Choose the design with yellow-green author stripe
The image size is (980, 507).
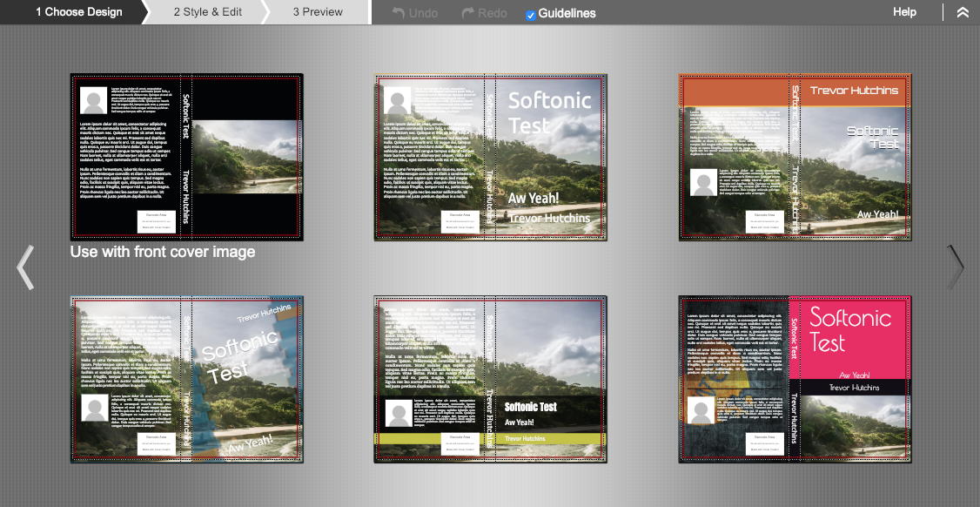pyautogui.click(x=490, y=379)
